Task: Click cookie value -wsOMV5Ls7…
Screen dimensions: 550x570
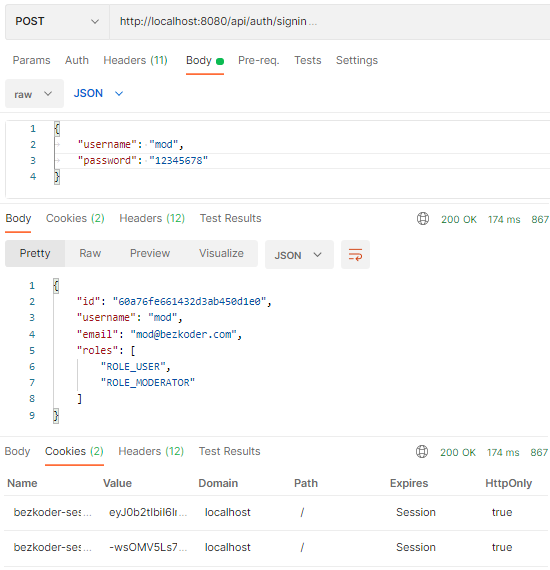Action: [x=148, y=547]
